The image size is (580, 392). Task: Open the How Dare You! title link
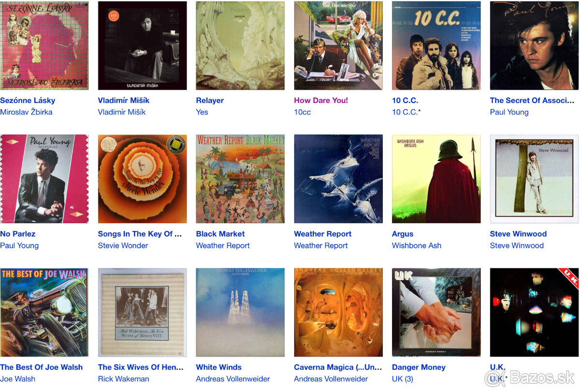click(321, 101)
